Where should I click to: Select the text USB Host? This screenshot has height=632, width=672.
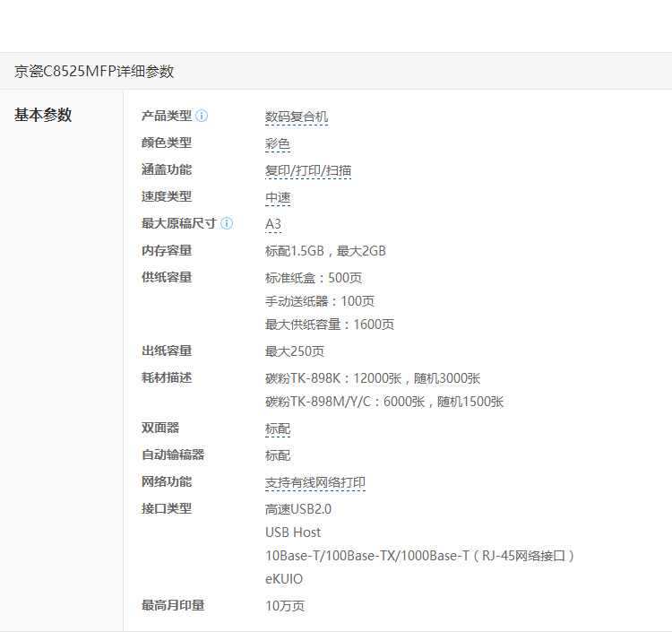[x=293, y=532]
